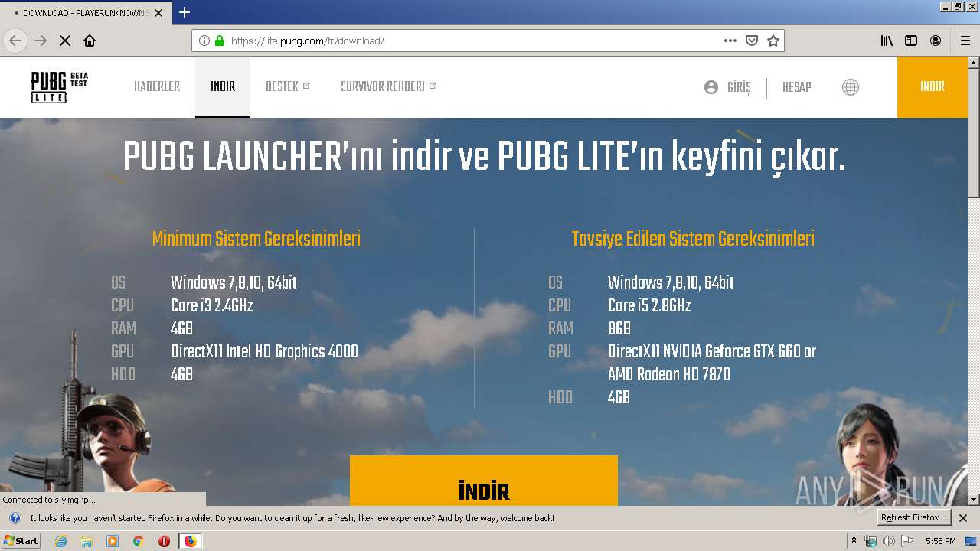Click the Firefox forward arrow button
Viewport: 980px width, 551px height.
click(41, 41)
